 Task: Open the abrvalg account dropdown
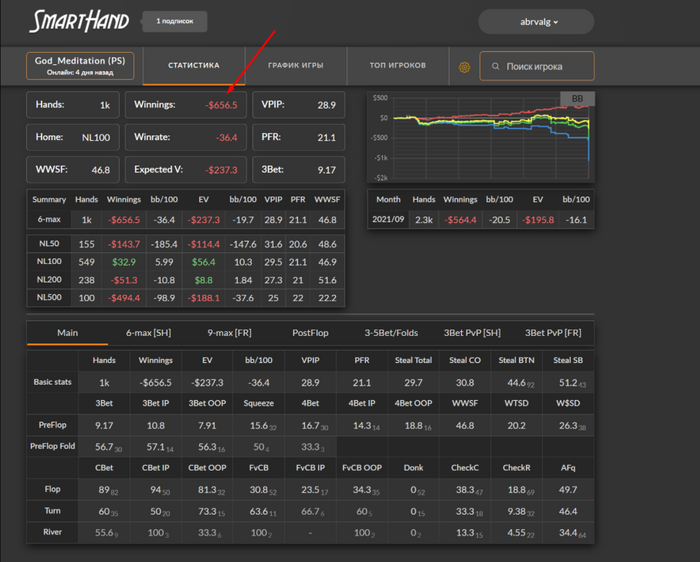coord(536,21)
